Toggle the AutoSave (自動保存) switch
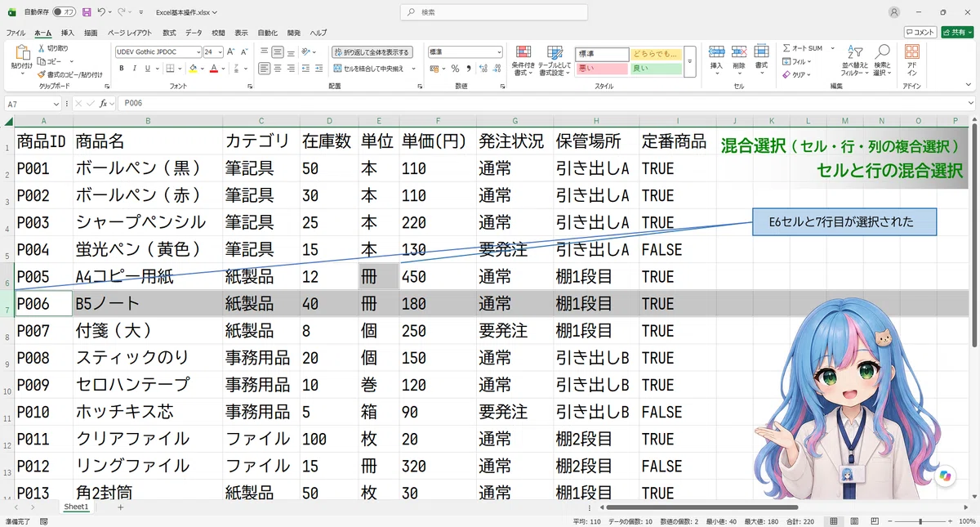This screenshot has width=980, height=527. tap(64, 12)
